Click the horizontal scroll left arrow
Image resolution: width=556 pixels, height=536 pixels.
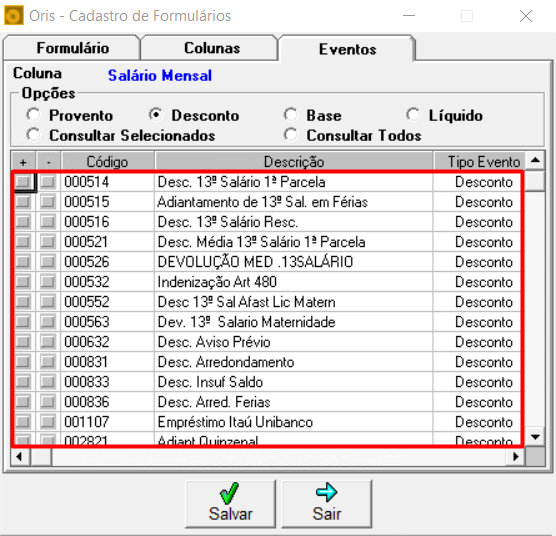[x=20, y=457]
